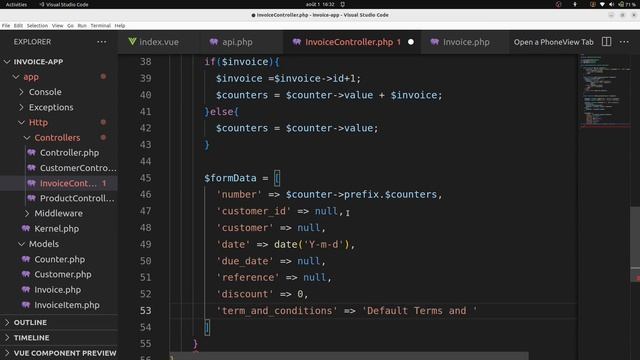
Task: Click the horizontal editor scrollbar
Action: [349, 357]
